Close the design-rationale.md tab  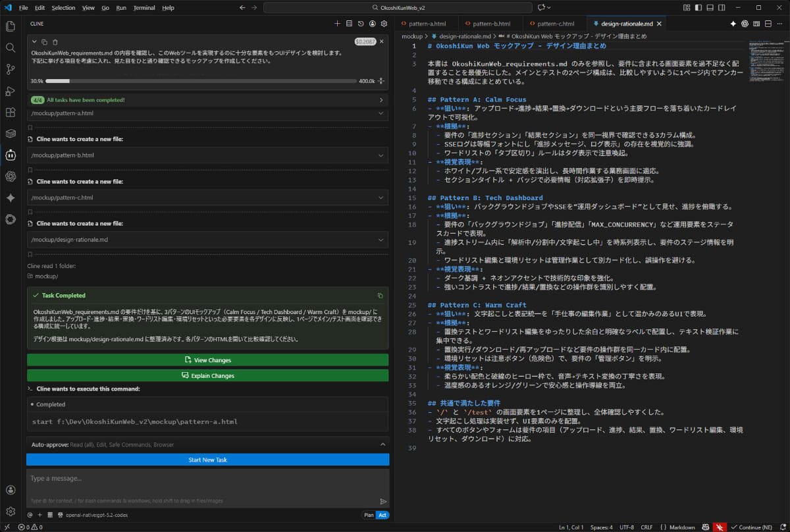(659, 23)
